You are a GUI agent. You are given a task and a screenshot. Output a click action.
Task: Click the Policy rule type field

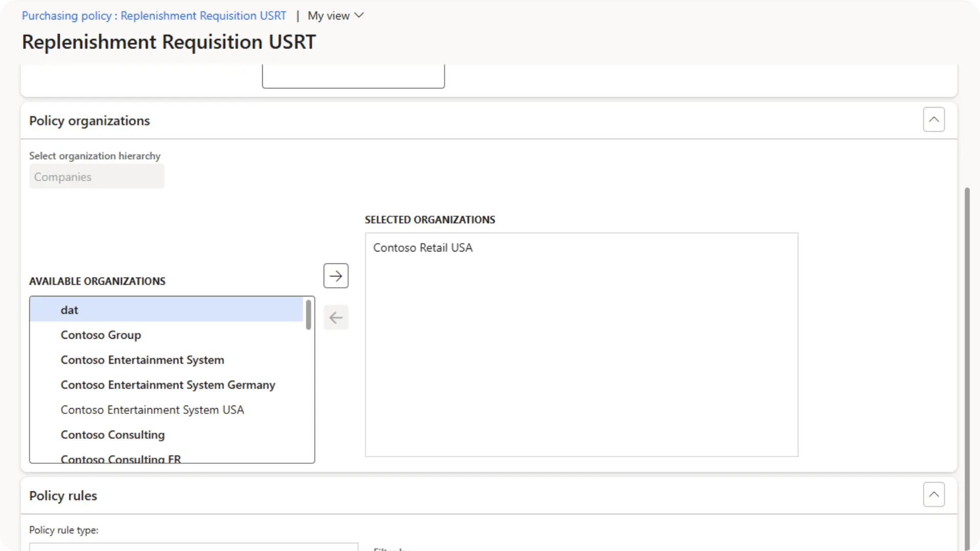[x=193, y=546]
